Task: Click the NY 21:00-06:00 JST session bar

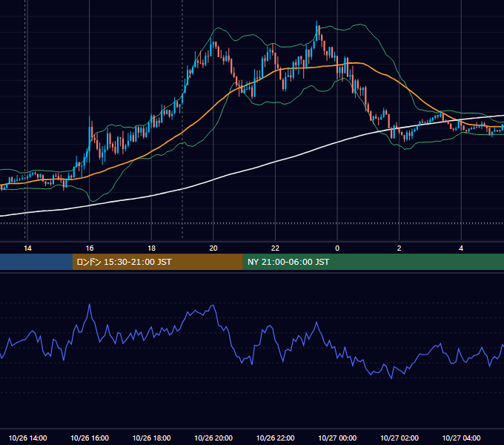Action: (373, 262)
